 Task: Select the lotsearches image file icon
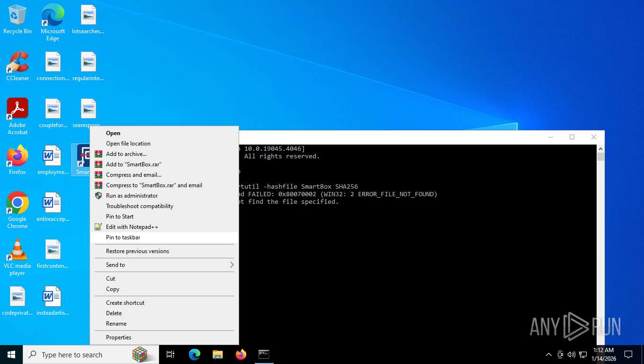tap(88, 20)
